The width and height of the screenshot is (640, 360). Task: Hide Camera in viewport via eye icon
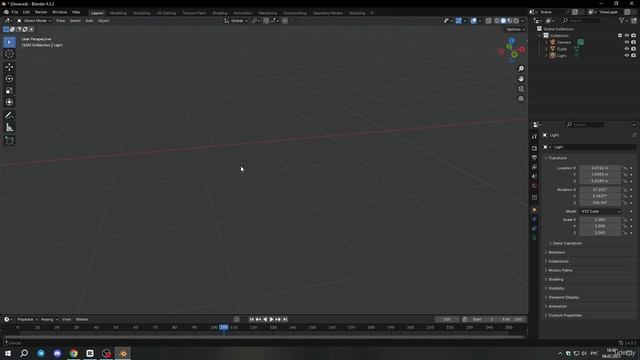point(627,42)
